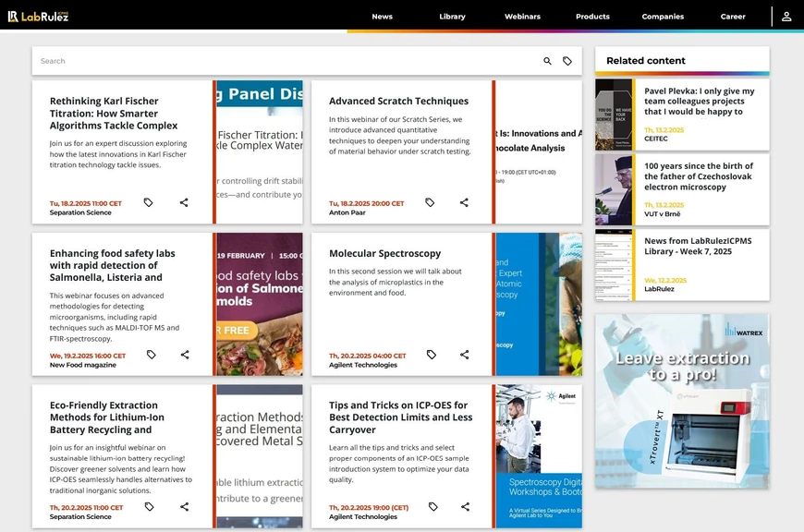Open 100 years since the birth article
This screenshot has width=804, height=532.
(699, 176)
